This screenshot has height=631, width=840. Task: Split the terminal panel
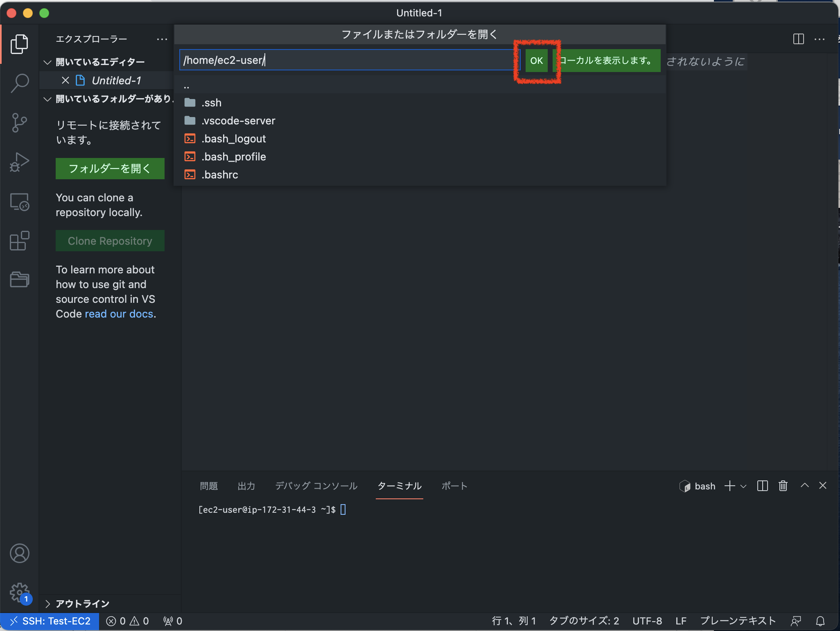pyautogui.click(x=762, y=486)
